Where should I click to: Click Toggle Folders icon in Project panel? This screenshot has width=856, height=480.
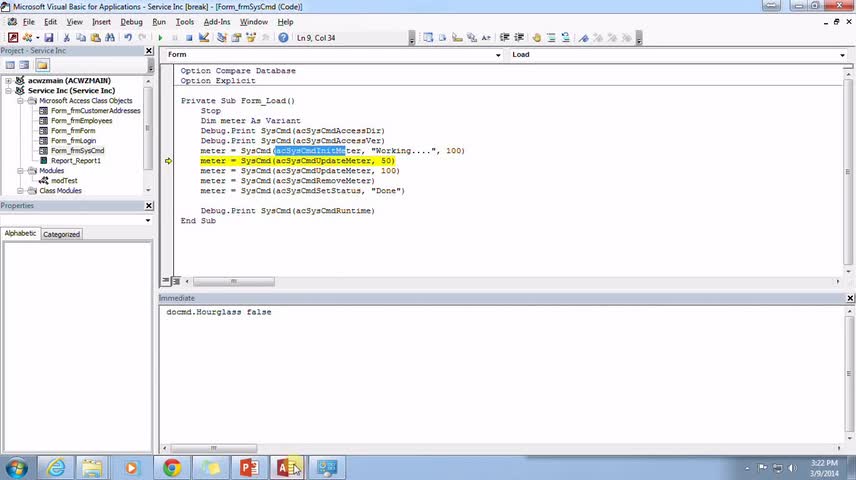point(42,65)
